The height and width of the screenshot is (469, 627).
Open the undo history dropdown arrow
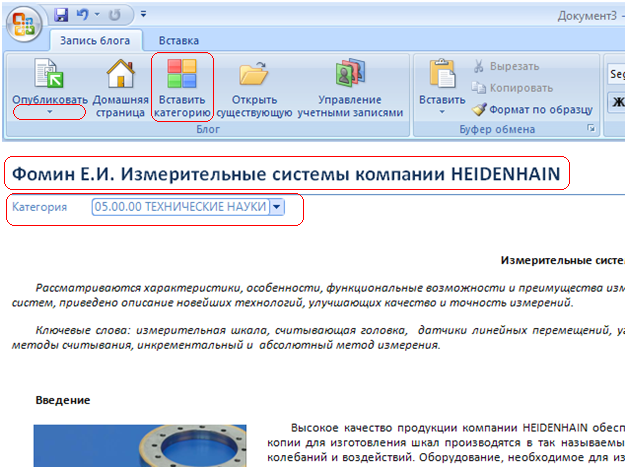pos(97,15)
